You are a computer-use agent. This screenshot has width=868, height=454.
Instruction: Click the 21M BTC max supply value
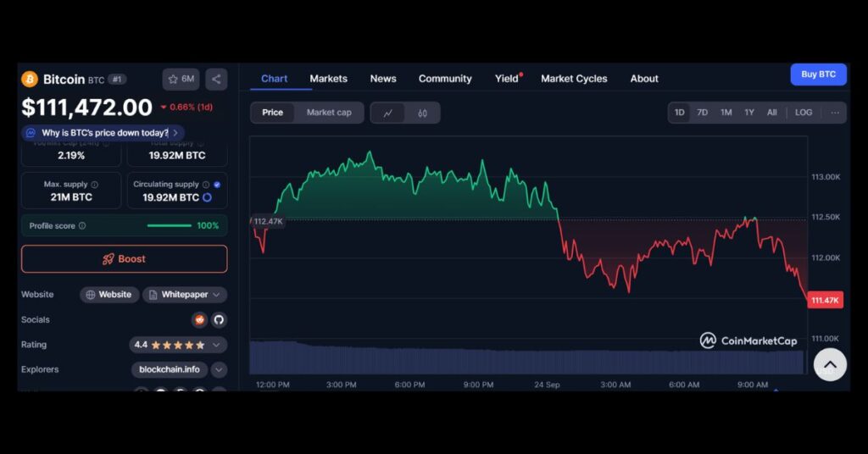71,197
